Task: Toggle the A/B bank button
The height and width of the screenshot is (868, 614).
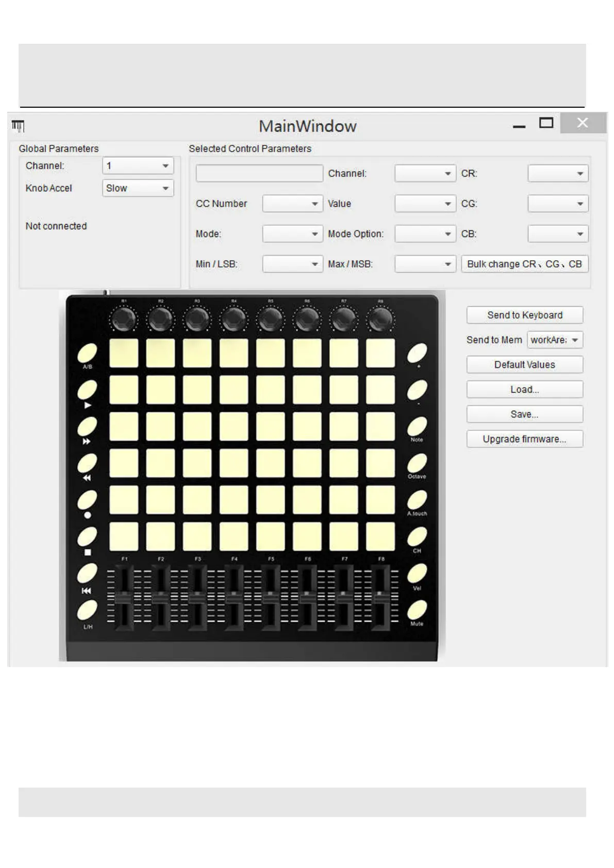Action: (x=87, y=354)
